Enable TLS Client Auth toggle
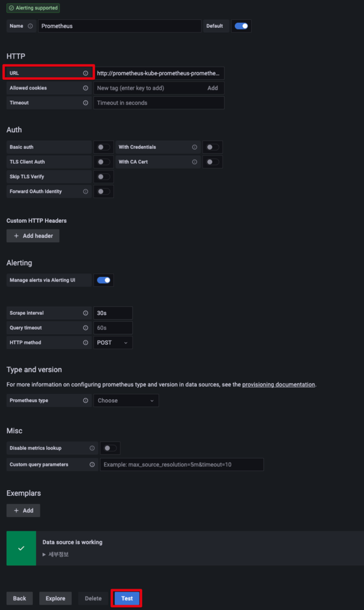This screenshot has height=610, width=364. (103, 162)
